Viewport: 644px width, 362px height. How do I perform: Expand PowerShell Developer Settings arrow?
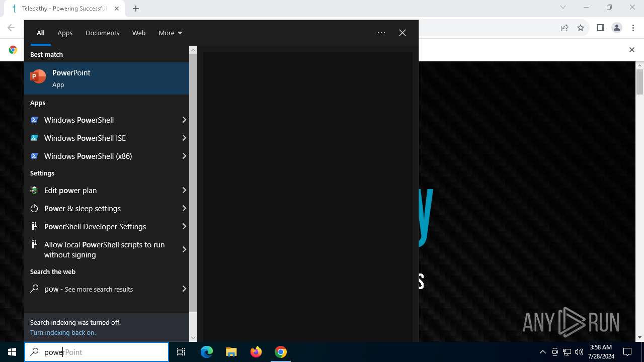(184, 226)
